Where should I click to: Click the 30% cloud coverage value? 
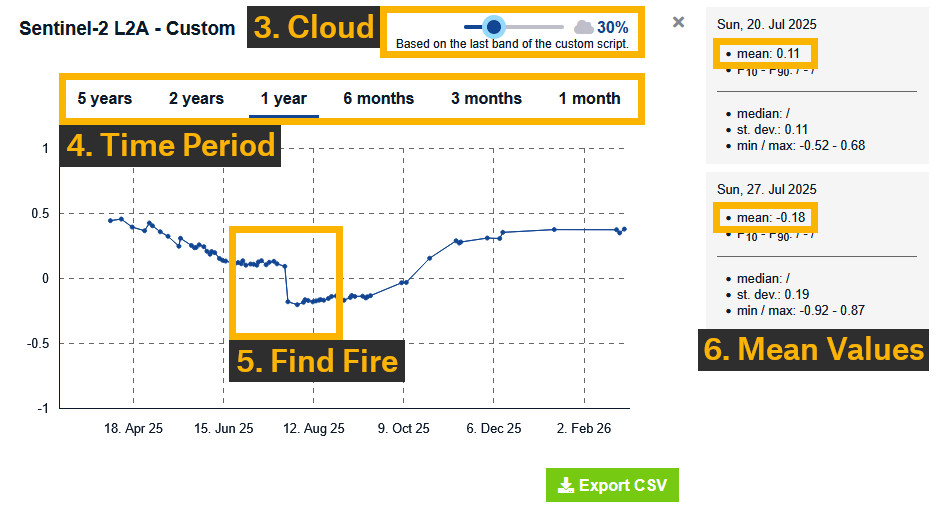point(612,27)
